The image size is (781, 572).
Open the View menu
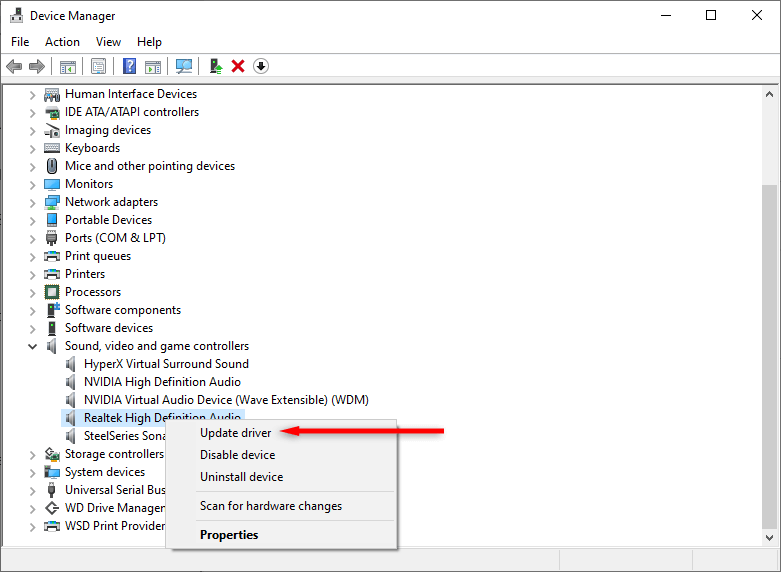108,42
